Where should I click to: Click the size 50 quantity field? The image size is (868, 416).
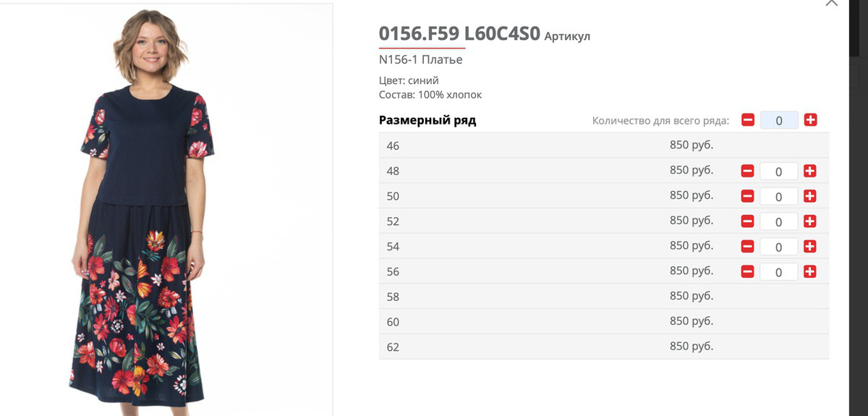pyautogui.click(x=779, y=196)
